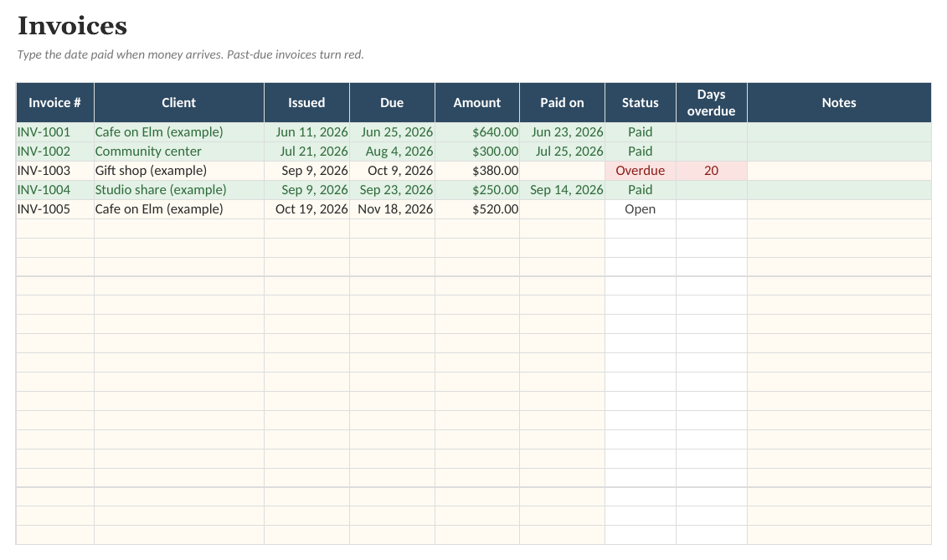Click the due date Sep 23, 2026
This screenshot has height=560, width=947.
point(392,190)
